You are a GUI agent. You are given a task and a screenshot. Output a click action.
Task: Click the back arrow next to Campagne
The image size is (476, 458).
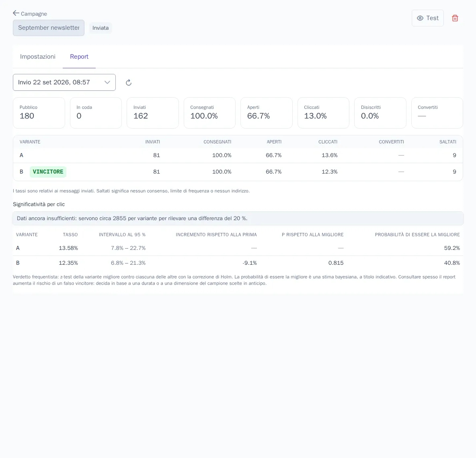16,13
